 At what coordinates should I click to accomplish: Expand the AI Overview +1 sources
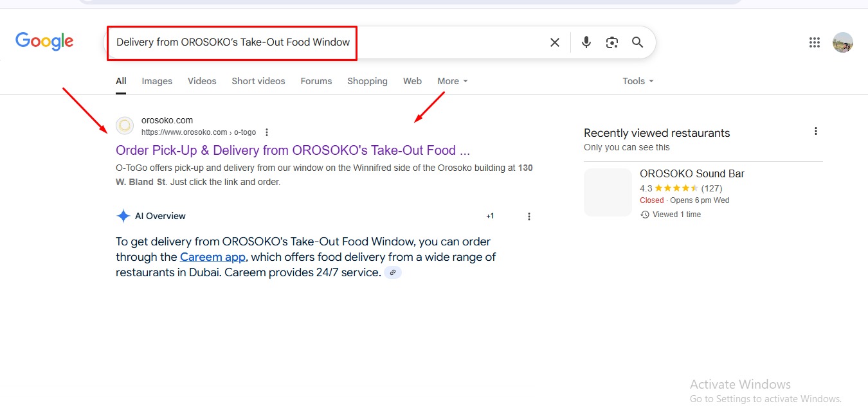(x=490, y=216)
